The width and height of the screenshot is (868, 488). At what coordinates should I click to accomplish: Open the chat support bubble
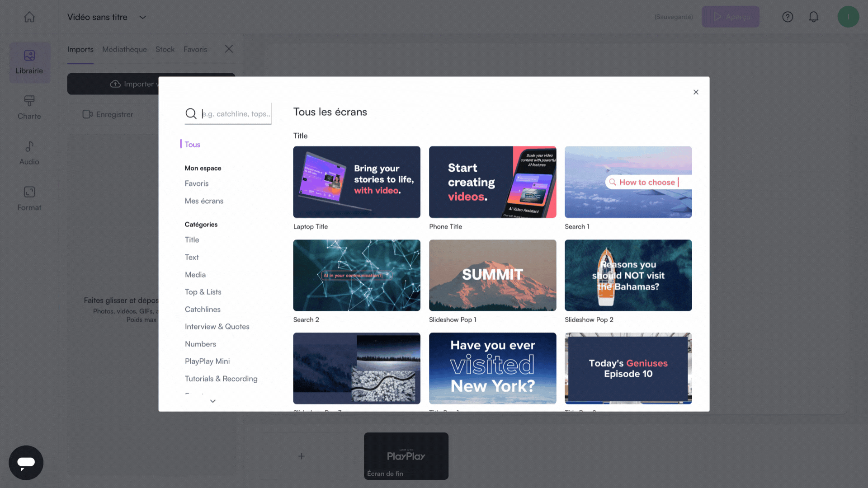26,463
